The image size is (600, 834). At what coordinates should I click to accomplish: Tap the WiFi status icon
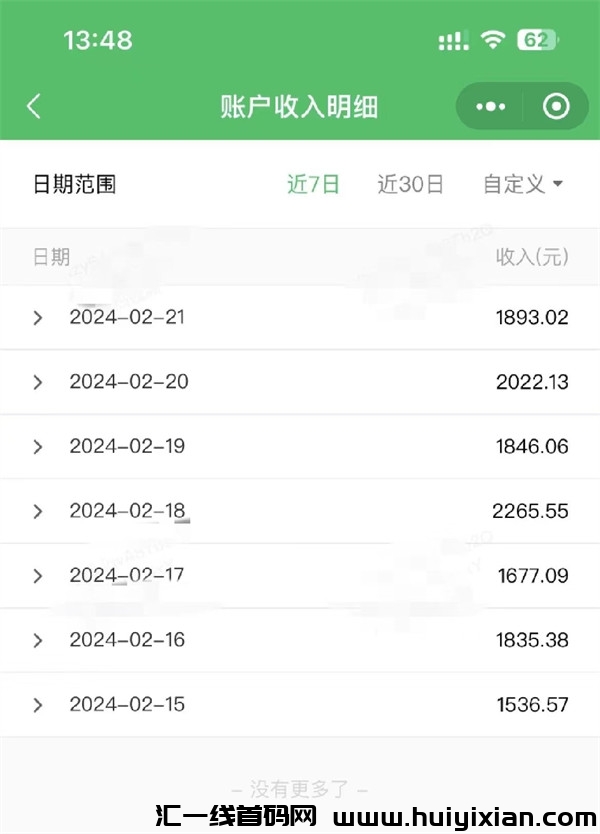492,40
